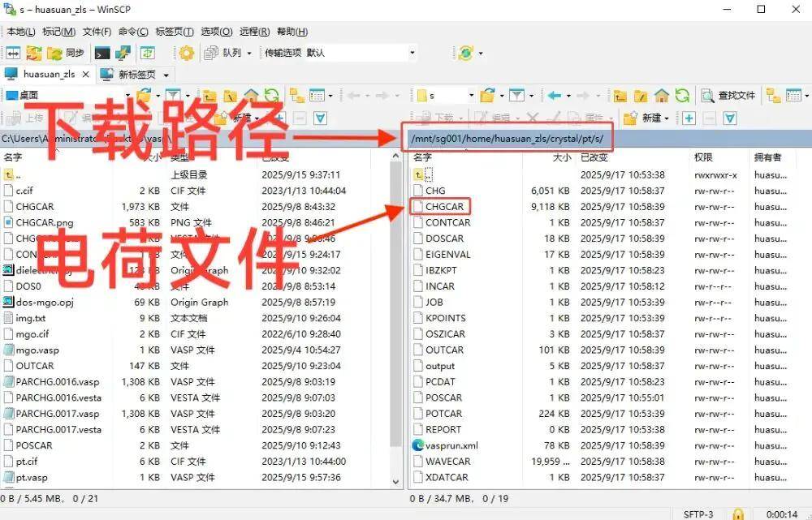Click the Synchronize (同步) toolbar icon
The width and height of the screenshot is (812, 520).
pos(65,53)
